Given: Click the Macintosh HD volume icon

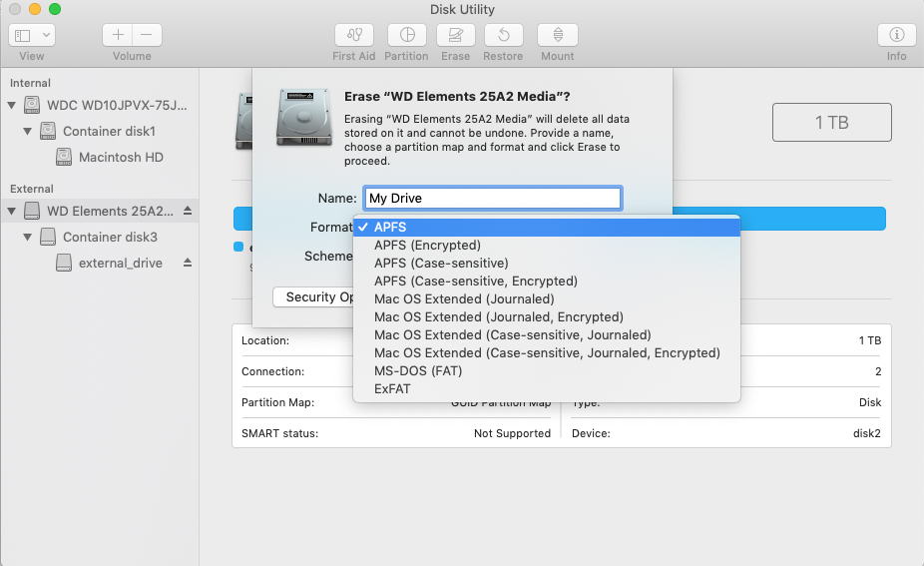Looking at the screenshot, I should point(64,157).
